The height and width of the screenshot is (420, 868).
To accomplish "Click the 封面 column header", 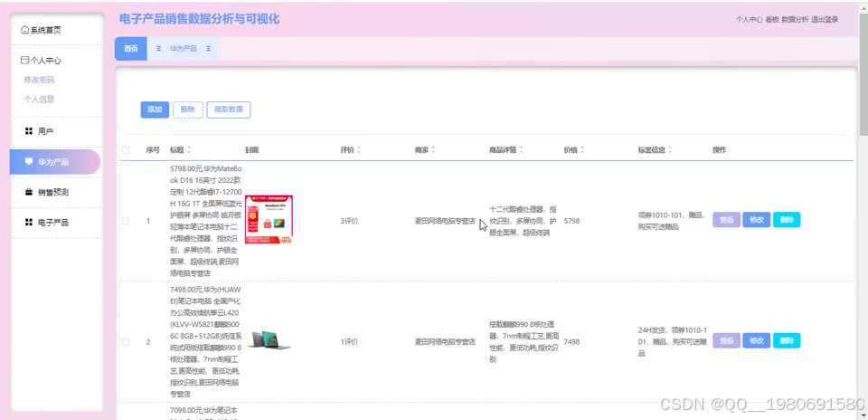I will [252, 149].
